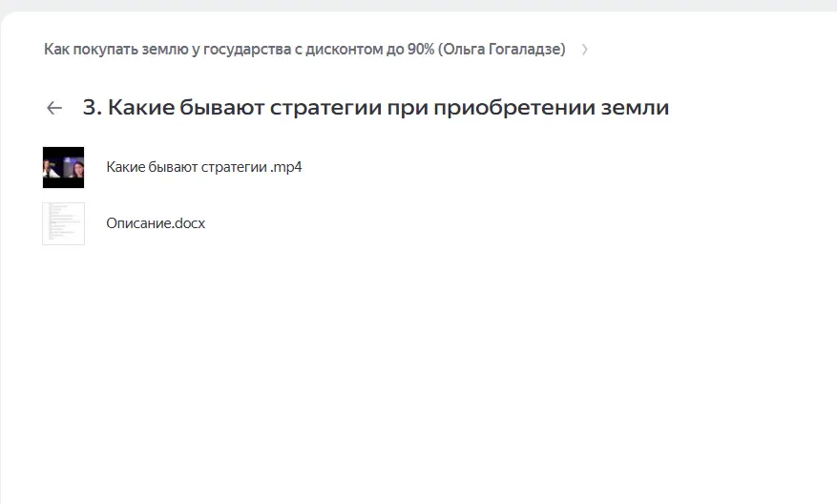The height and width of the screenshot is (504, 837).
Task: Click the white document page icon
Action: (63, 223)
